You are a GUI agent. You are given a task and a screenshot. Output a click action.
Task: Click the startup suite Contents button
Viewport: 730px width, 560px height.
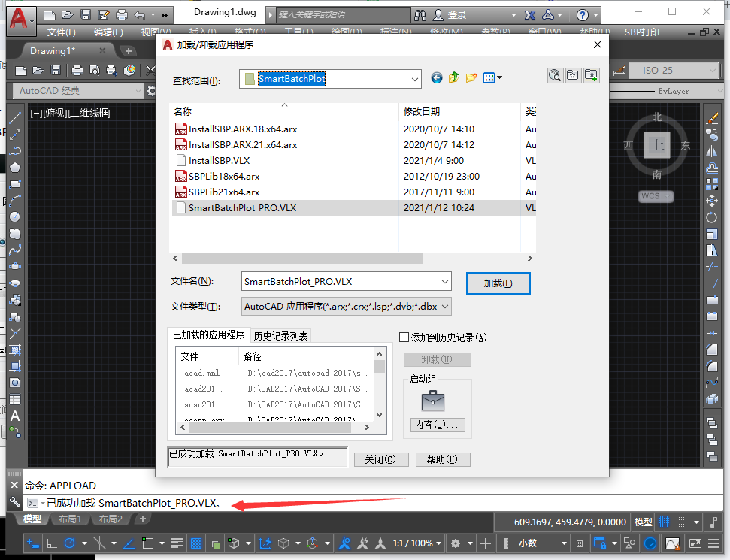[437, 425]
